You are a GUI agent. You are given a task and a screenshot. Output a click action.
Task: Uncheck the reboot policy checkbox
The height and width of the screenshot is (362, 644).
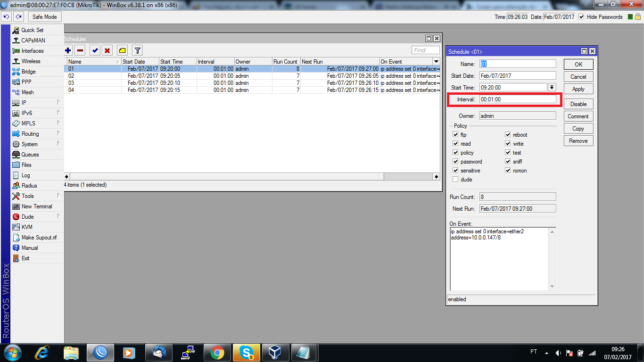pyautogui.click(x=508, y=135)
